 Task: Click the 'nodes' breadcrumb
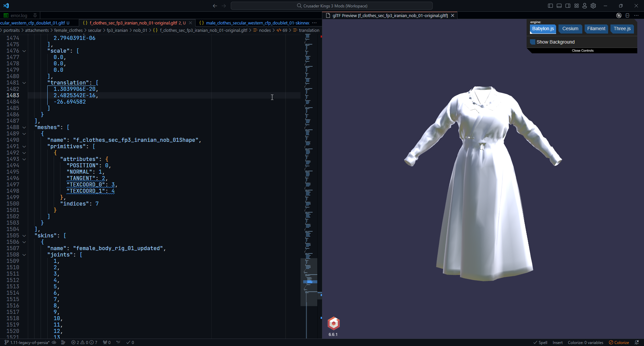click(265, 30)
